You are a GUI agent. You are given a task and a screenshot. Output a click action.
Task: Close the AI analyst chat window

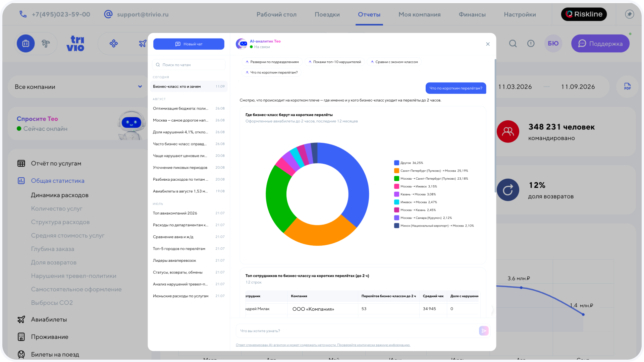(x=488, y=44)
